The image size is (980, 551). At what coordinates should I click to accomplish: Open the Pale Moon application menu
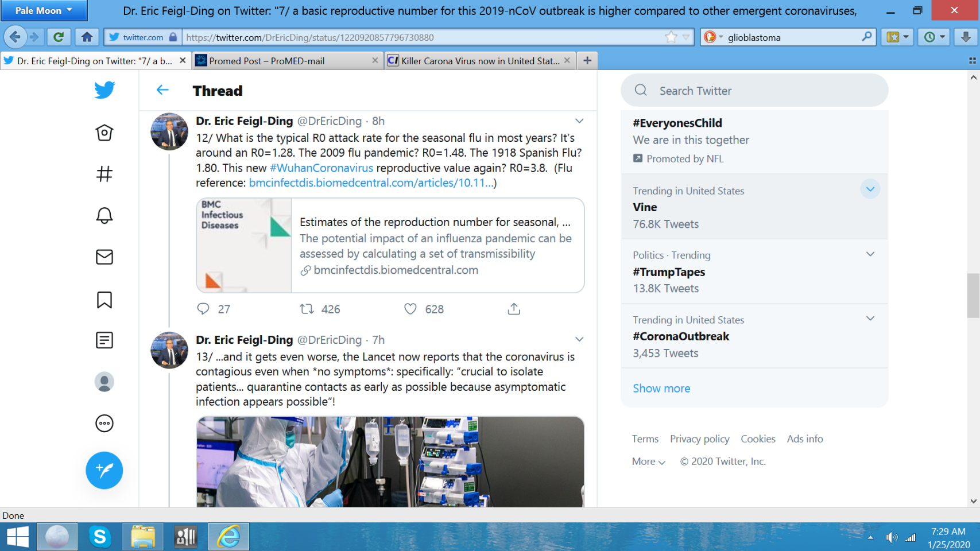[44, 10]
